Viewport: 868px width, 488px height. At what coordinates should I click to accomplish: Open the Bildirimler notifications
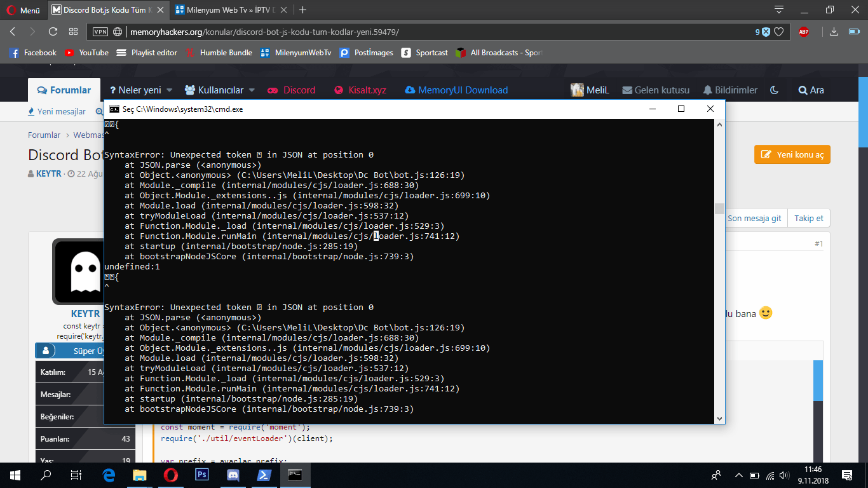[730, 90]
